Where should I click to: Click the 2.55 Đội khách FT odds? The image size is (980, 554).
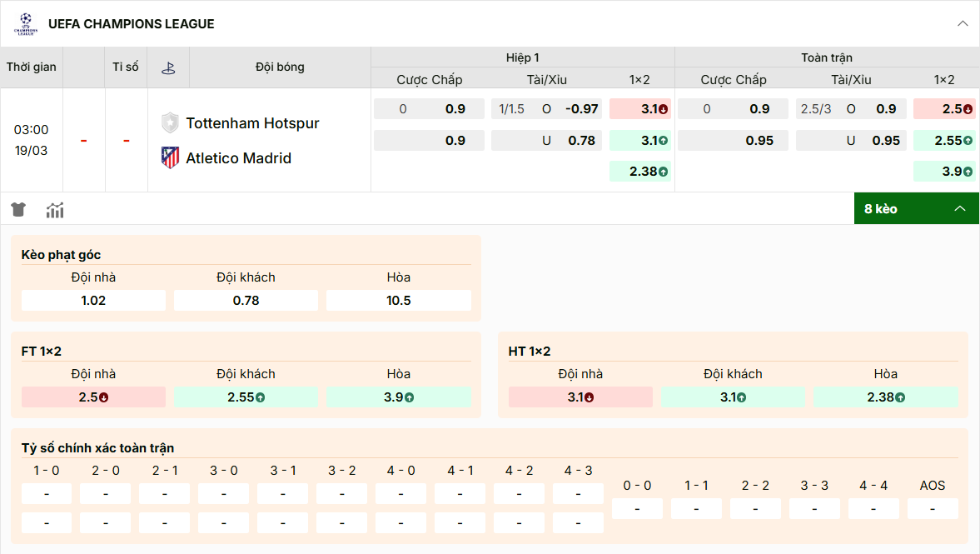(245, 397)
